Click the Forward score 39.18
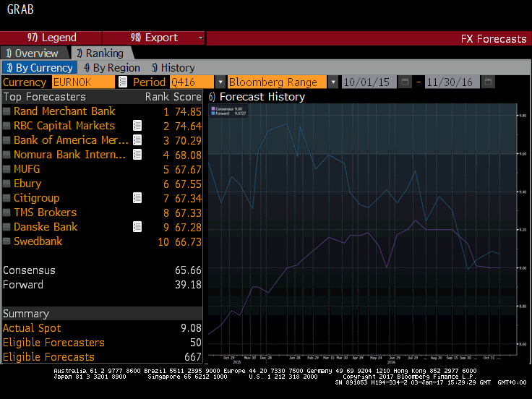Screen dimensions: 532x399 point(188,285)
